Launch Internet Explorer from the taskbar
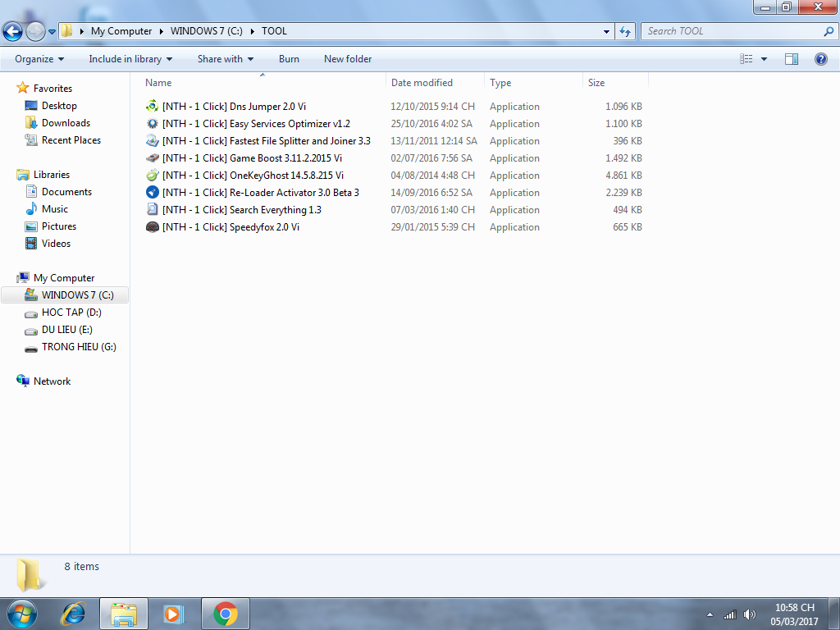The image size is (840, 630). pos(73,614)
